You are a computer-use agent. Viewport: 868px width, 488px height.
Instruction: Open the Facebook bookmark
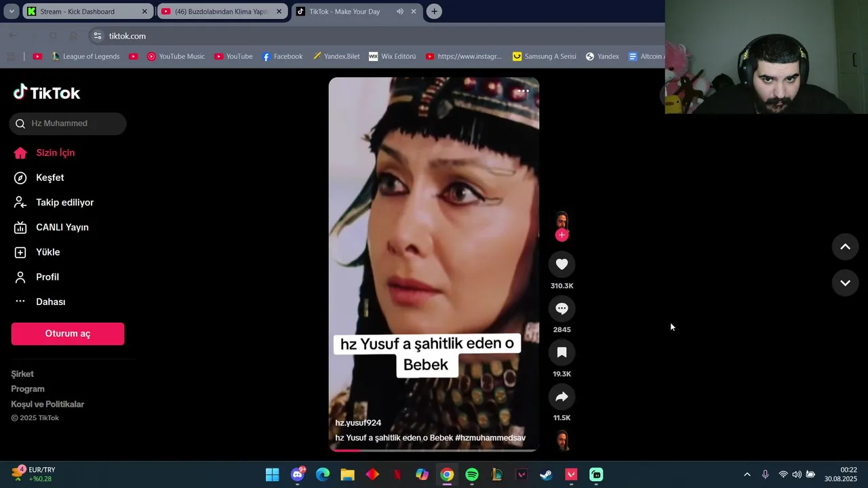click(x=282, y=56)
